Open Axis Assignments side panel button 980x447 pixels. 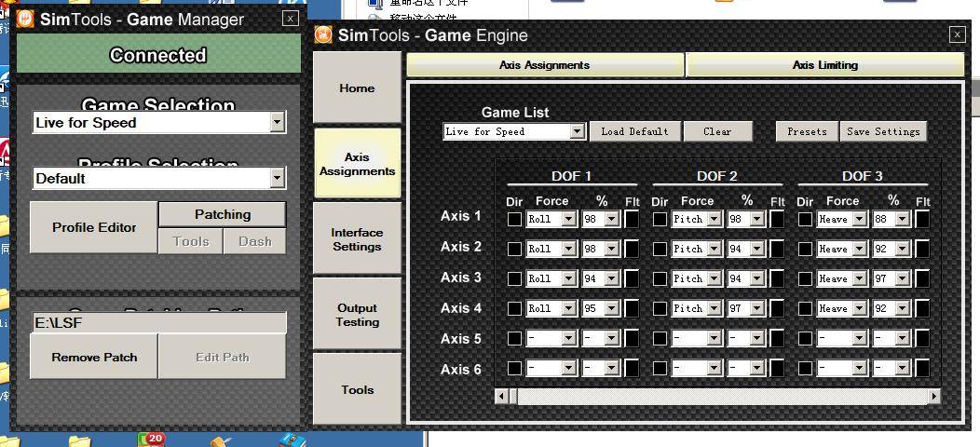[357, 164]
